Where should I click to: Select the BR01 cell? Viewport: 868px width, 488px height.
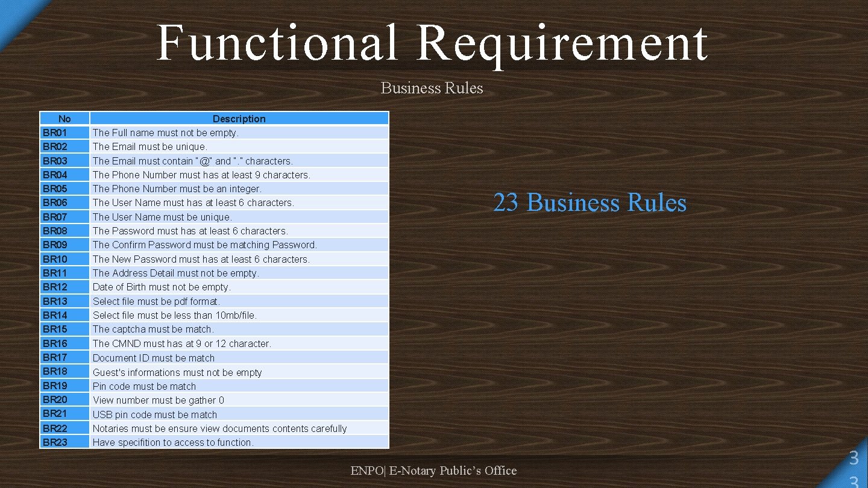tap(64, 133)
